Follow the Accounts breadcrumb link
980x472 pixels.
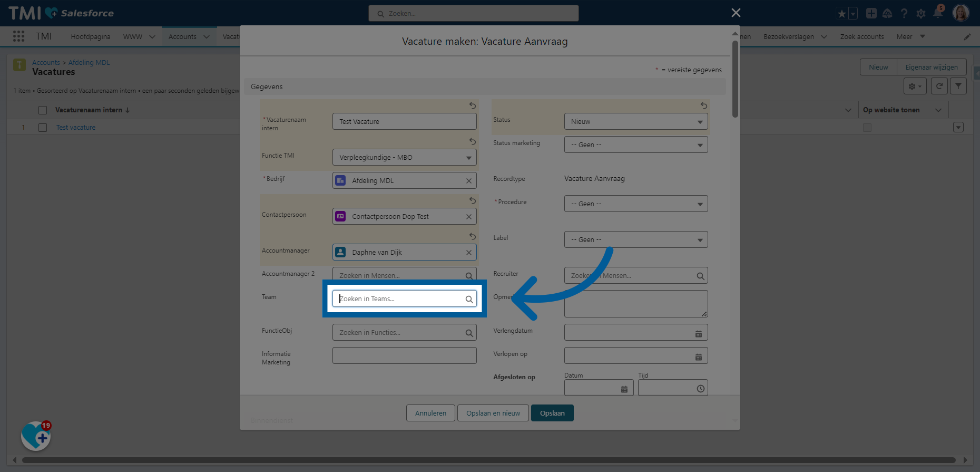[x=46, y=63]
